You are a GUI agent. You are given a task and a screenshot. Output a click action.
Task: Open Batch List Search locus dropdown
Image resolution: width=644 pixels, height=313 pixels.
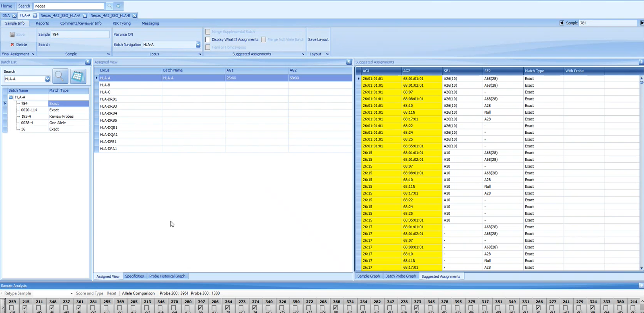point(47,79)
